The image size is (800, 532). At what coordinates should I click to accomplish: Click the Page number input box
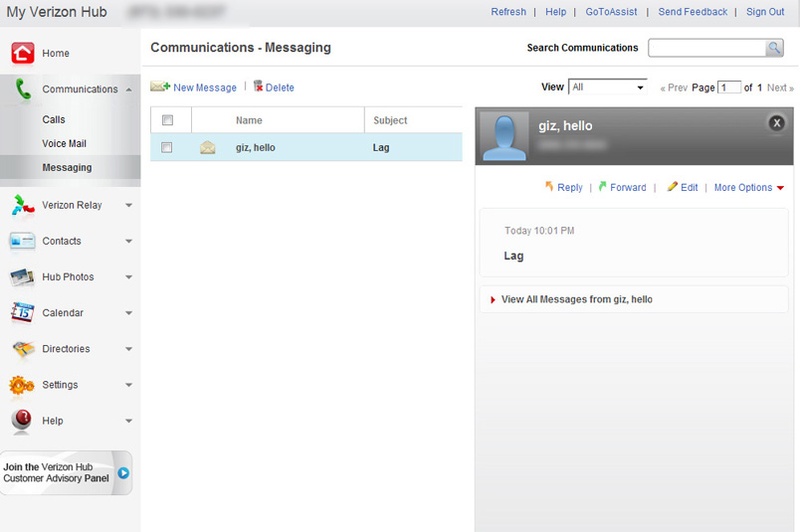pos(729,88)
